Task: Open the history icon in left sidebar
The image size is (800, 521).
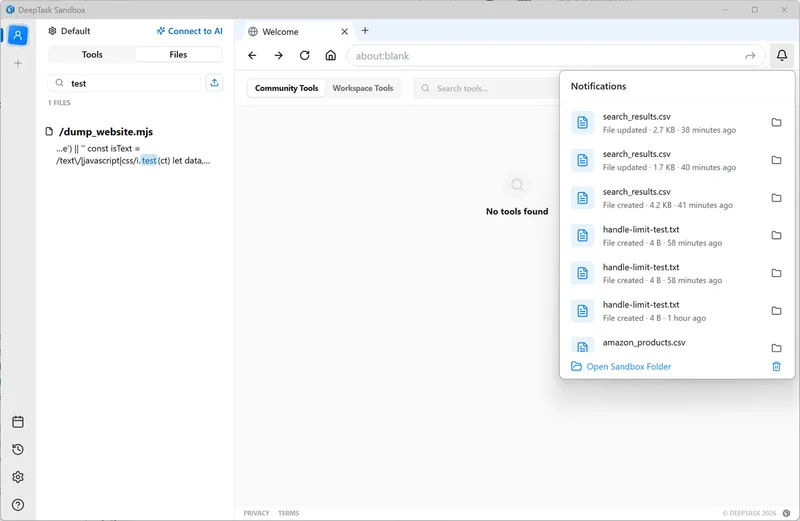Action: tap(18, 450)
